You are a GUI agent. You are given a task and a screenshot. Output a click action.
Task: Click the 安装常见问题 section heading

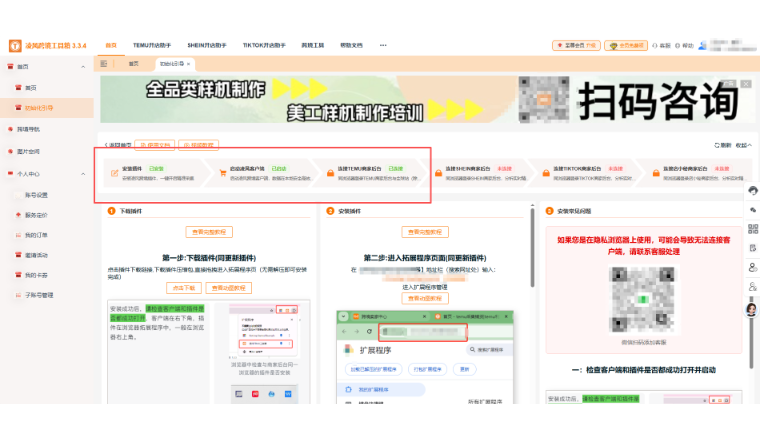coord(574,211)
